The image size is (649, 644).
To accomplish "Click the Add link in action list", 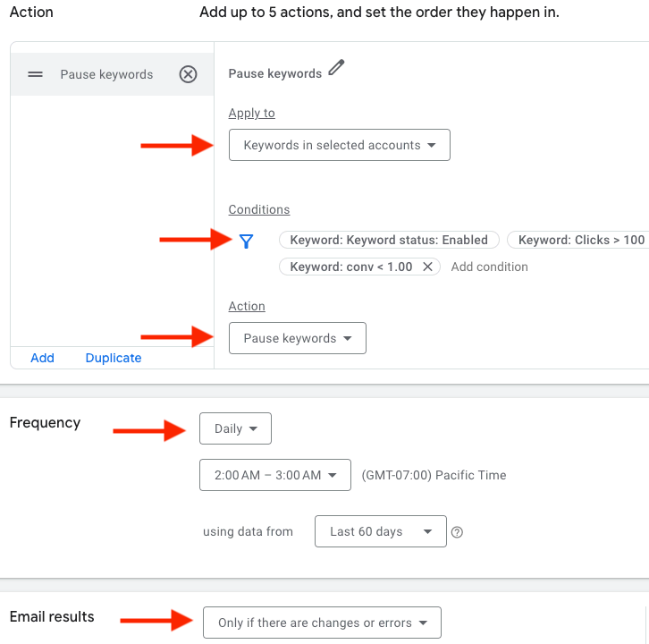I will (42, 358).
